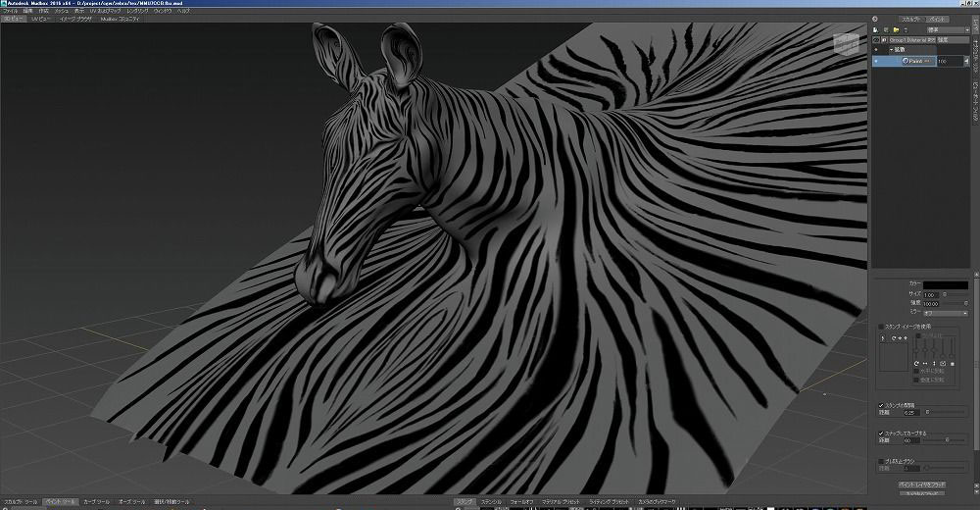Viewport: 980px width, 510px height.
Task: Click the Group1 material icon
Action: coord(885,40)
